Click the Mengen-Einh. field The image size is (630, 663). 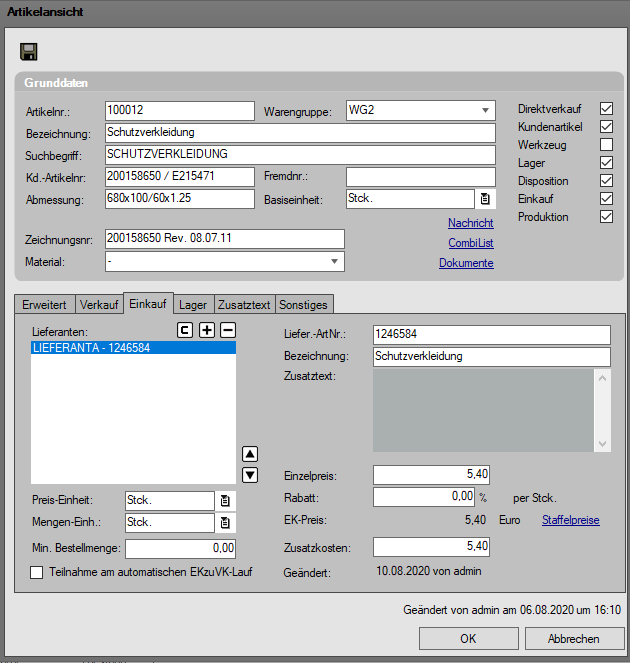point(170,523)
